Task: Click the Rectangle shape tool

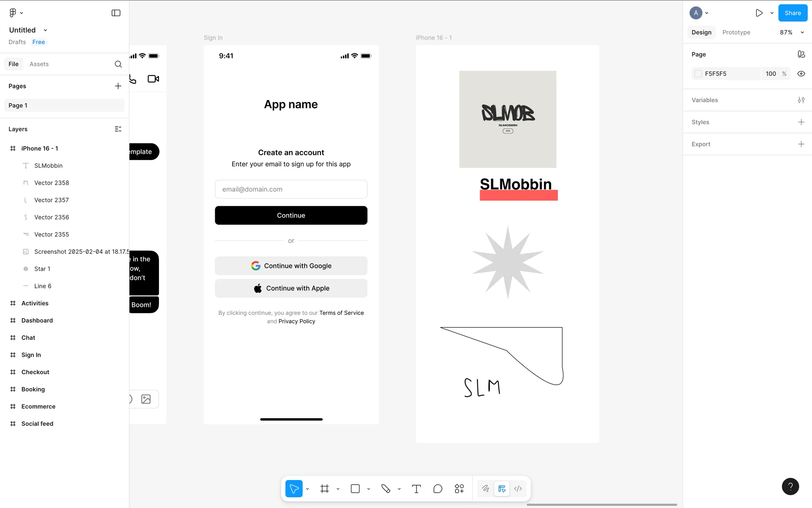Action: [x=355, y=489]
